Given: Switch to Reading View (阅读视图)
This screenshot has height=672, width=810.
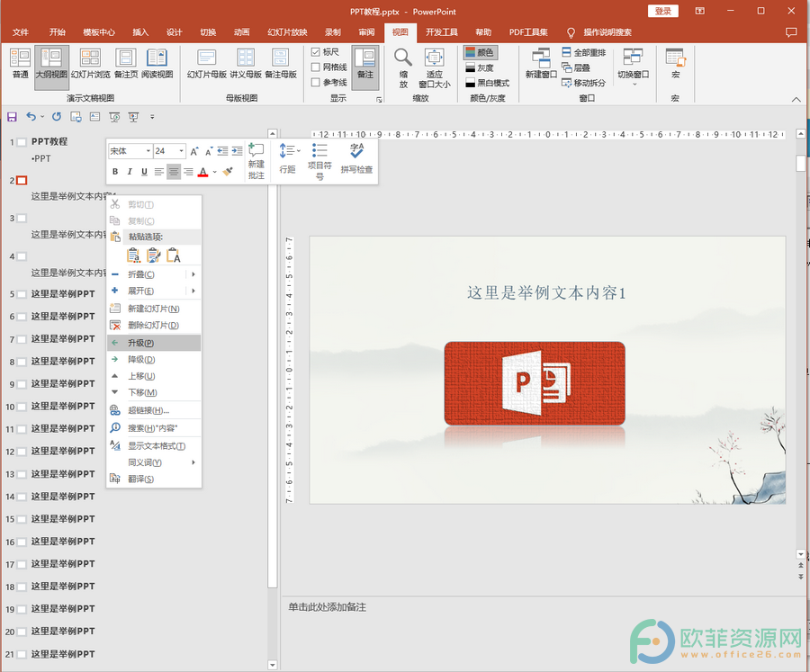Looking at the screenshot, I should pyautogui.click(x=157, y=63).
